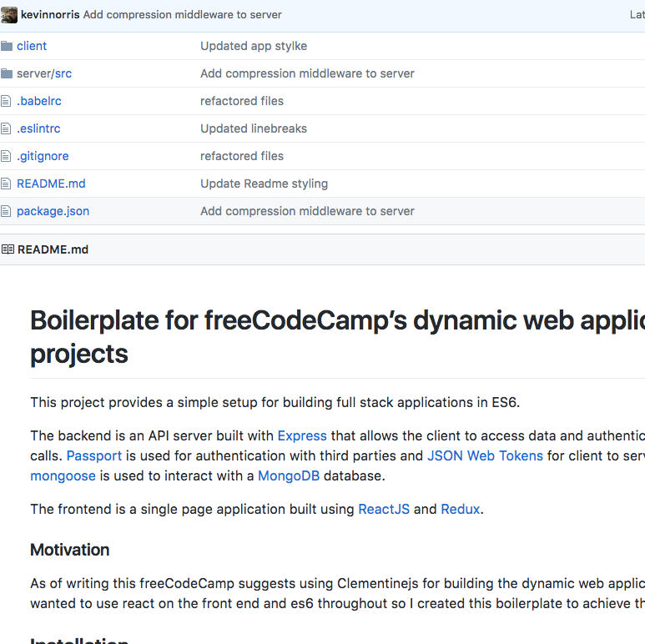Screen dimensions: 645x644
Task: Click kevinnorris avatar image
Action: click(8, 15)
